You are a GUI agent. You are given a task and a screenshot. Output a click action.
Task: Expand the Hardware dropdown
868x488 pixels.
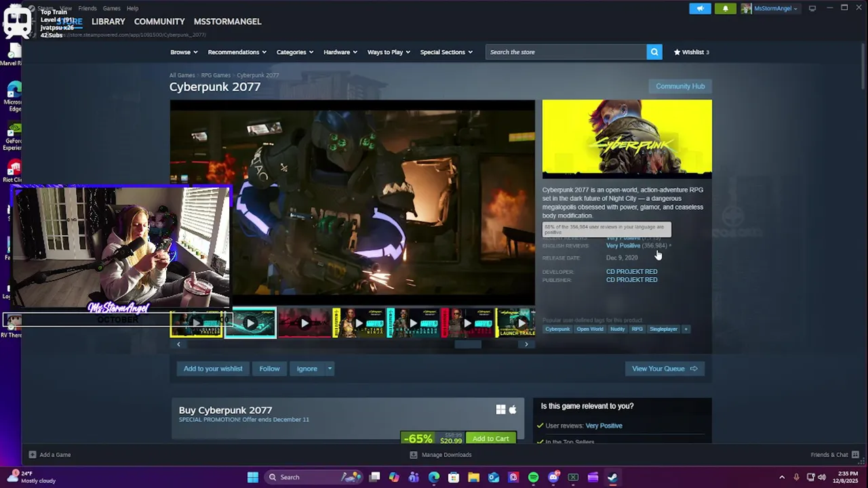340,52
